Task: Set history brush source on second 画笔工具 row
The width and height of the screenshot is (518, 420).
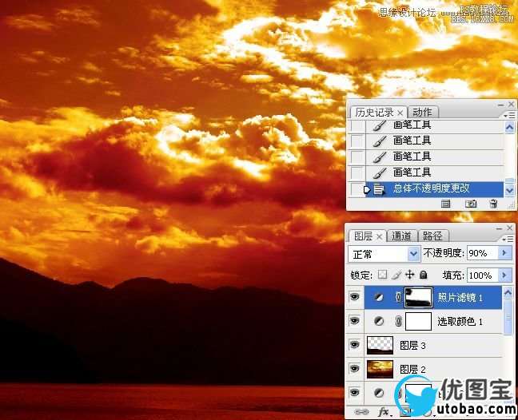Action: coord(357,141)
